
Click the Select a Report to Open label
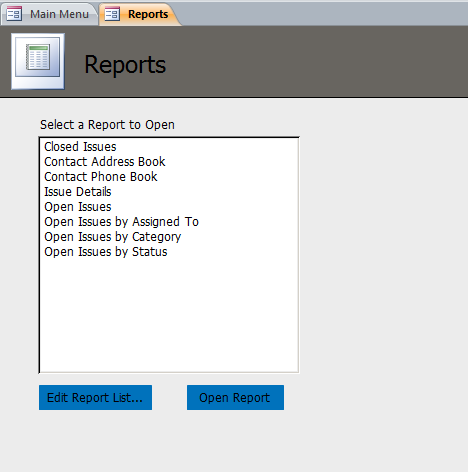click(x=107, y=125)
